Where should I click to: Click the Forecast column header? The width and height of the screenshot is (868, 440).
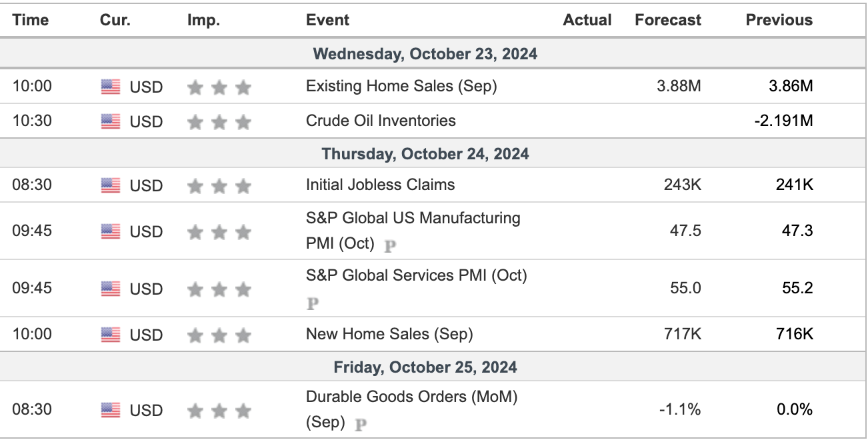tap(667, 20)
